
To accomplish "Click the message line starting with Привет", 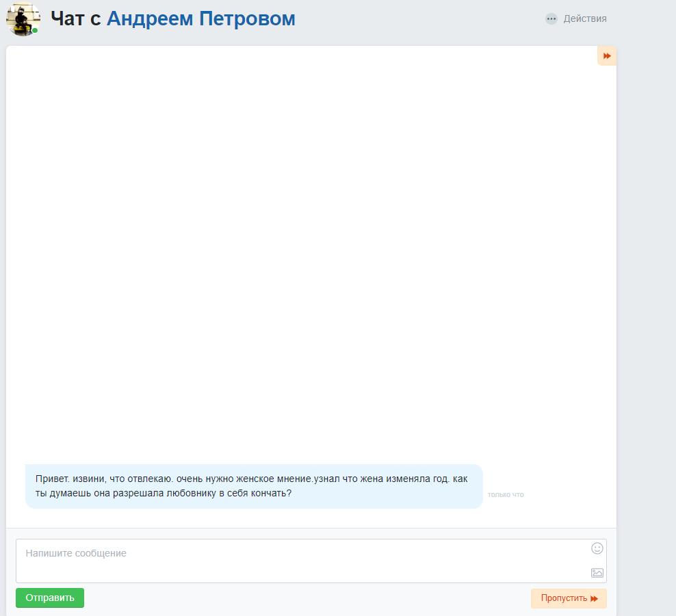I will pos(251,479).
